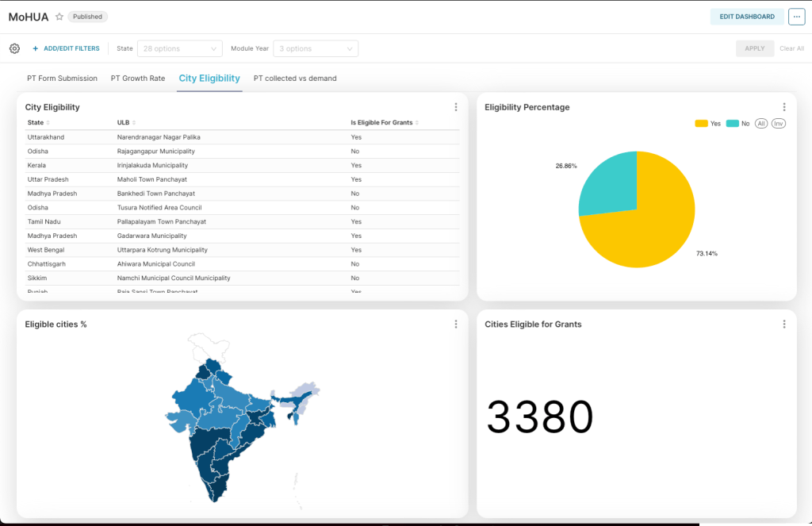Expand the Module Year filter dropdown
Screen dimensions: 812x526
316,48
